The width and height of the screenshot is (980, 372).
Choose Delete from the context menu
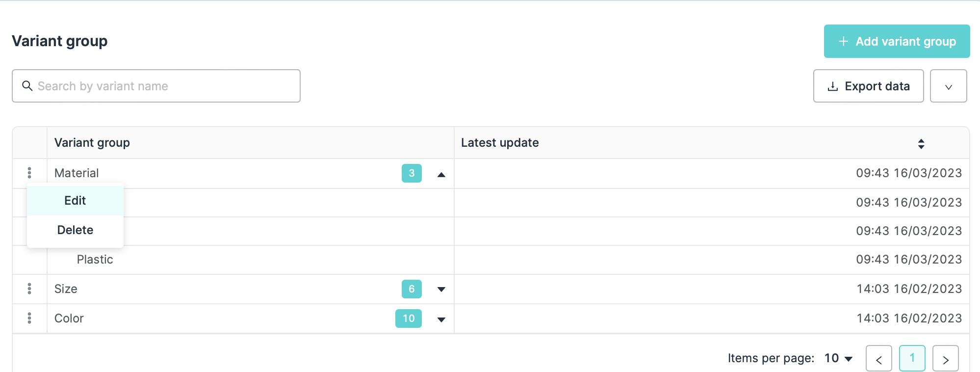[x=75, y=230]
